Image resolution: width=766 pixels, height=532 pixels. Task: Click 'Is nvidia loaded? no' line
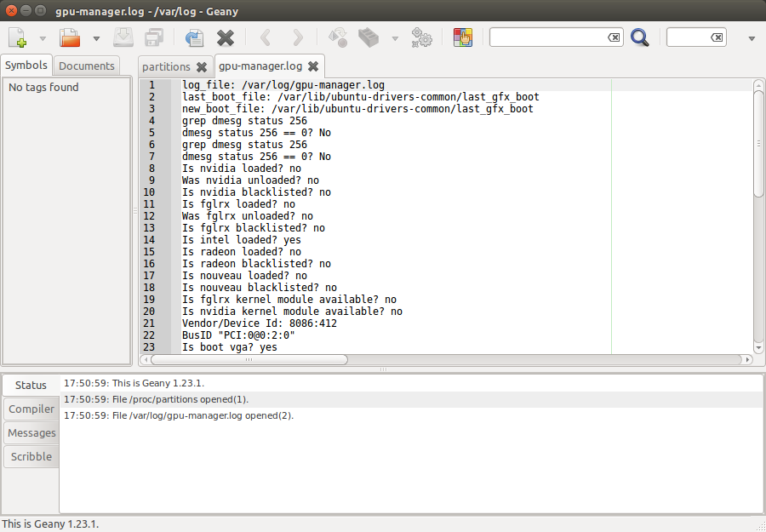242,169
